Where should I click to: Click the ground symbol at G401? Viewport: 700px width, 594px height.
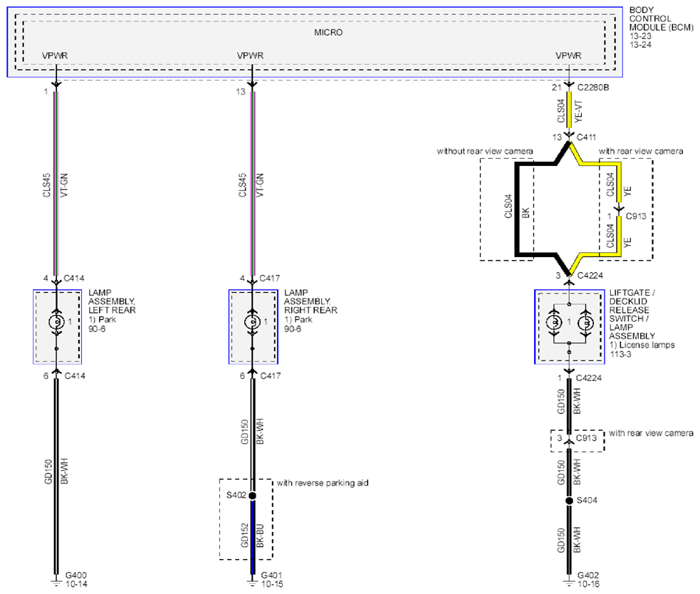coord(252,581)
